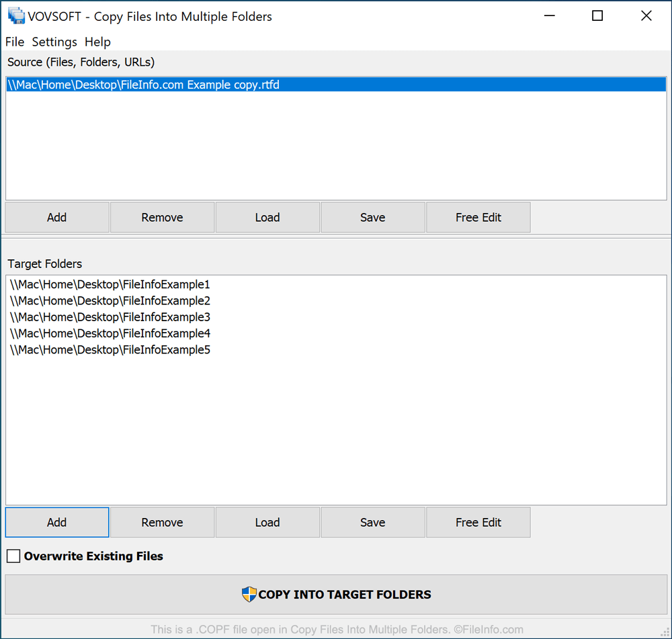Select the FileInfo.com Example copy.rtfd source entry

[x=143, y=84]
